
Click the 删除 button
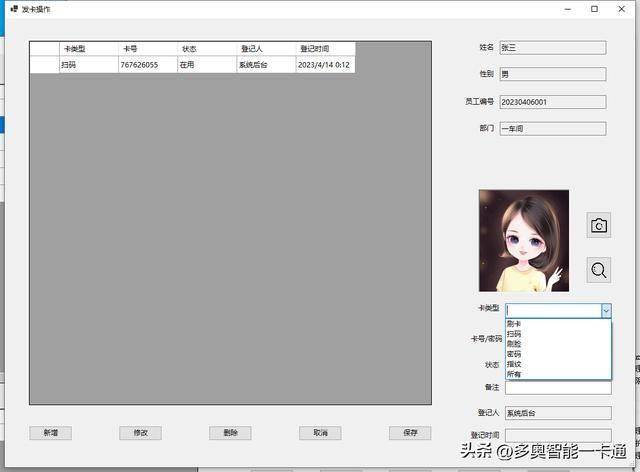(x=230, y=433)
